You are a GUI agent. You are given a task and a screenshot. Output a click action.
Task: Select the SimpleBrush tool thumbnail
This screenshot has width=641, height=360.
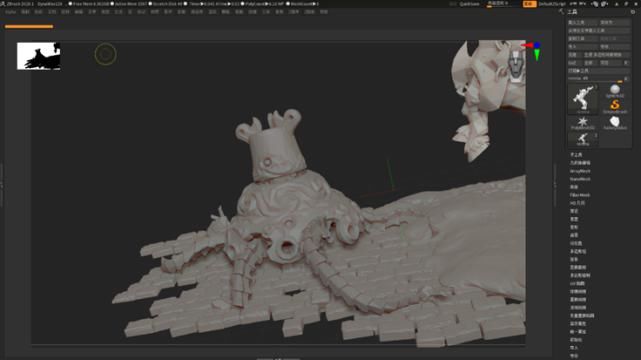(615, 106)
